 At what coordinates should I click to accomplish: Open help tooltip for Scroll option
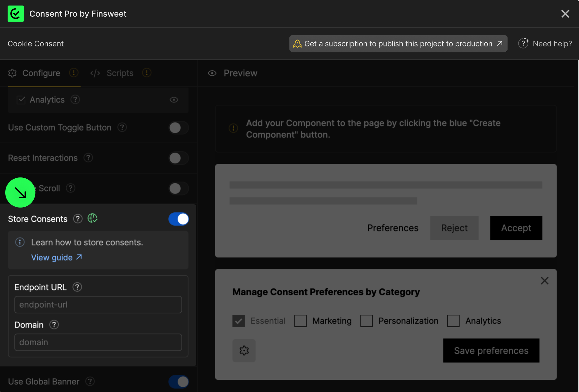(x=71, y=188)
